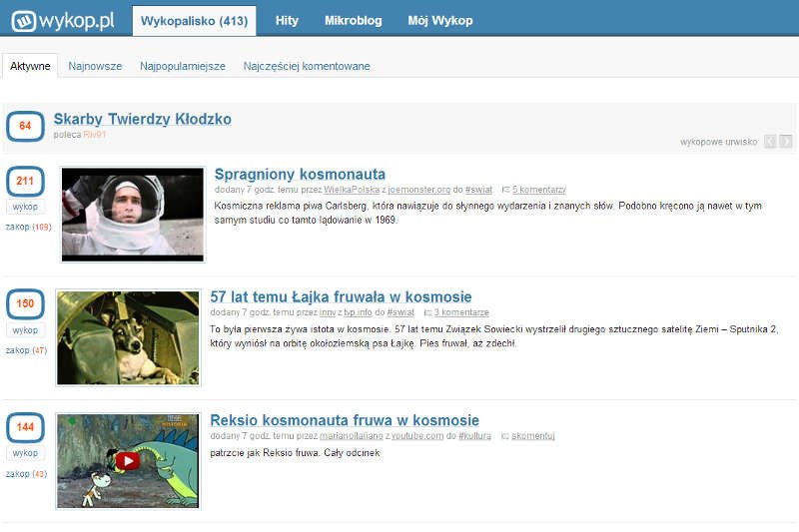Viewport: 799px width, 532px height.
Task: Click the 150 vote counter box
Action: point(25,304)
